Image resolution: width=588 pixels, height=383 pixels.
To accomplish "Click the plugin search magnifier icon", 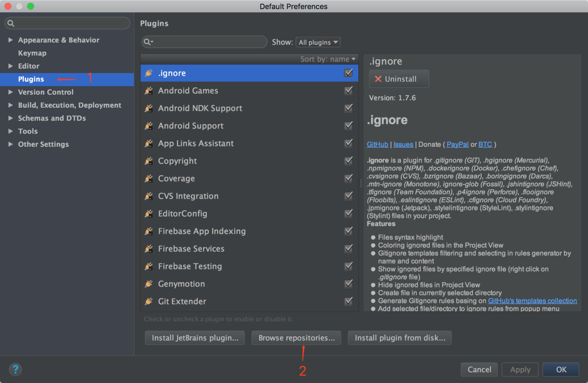I will tap(148, 42).
